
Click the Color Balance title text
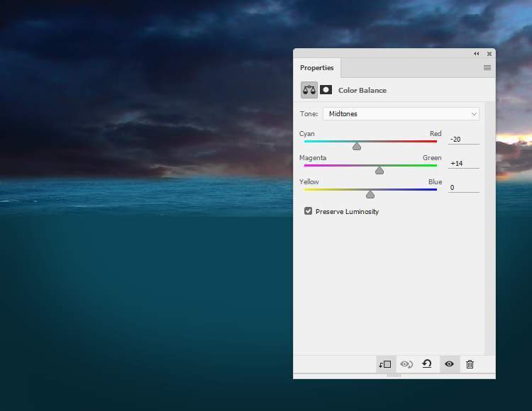[x=362, y=91]
